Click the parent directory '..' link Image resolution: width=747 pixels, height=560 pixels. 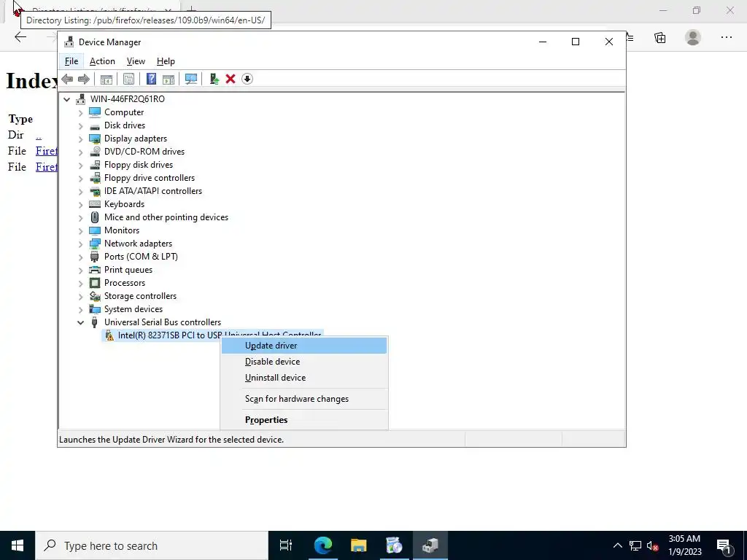tap(39, 135)
